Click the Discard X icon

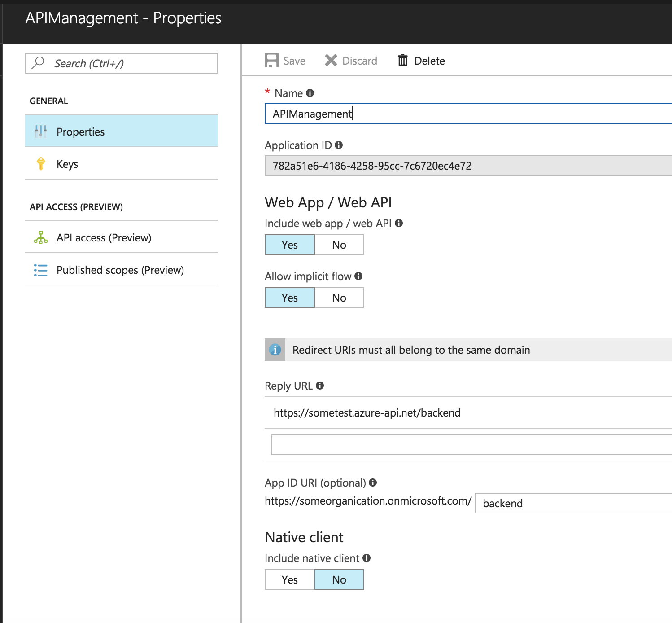pyautogui.click(x=331, y=60)
